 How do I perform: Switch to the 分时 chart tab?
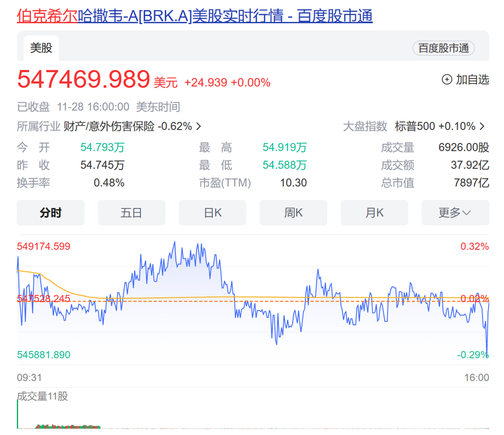tap(51, 213)
